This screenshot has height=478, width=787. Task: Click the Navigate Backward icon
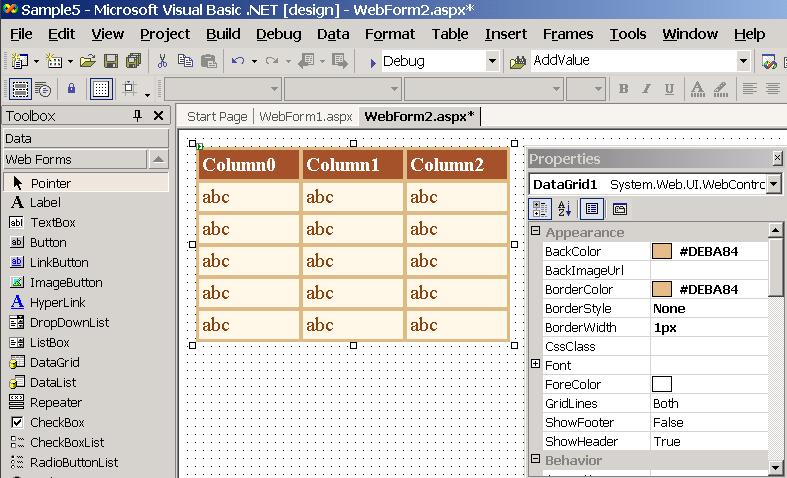point(306,61)
